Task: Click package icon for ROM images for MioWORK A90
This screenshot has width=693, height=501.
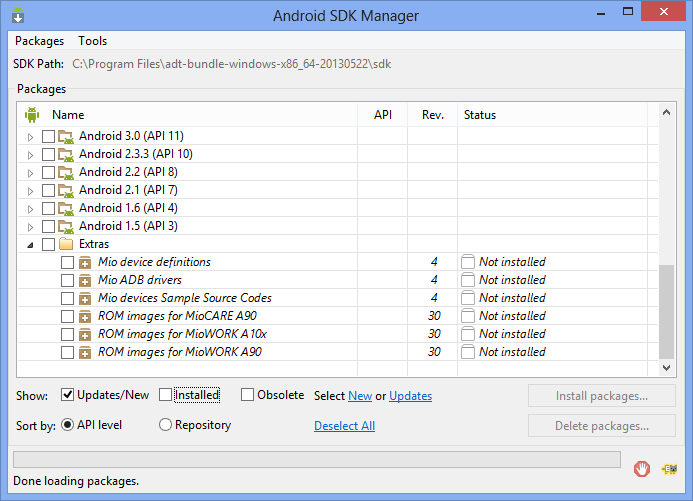Action: (85, 353)
